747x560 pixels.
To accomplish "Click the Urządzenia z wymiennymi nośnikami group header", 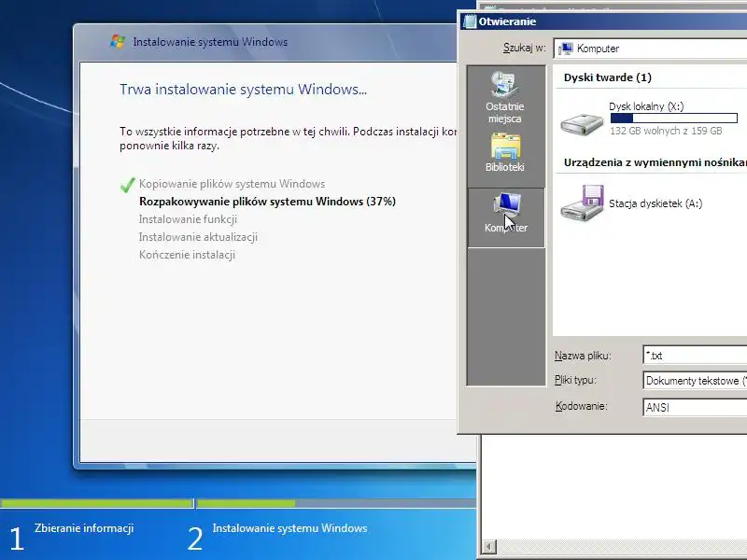I will (x=655, y=162).
